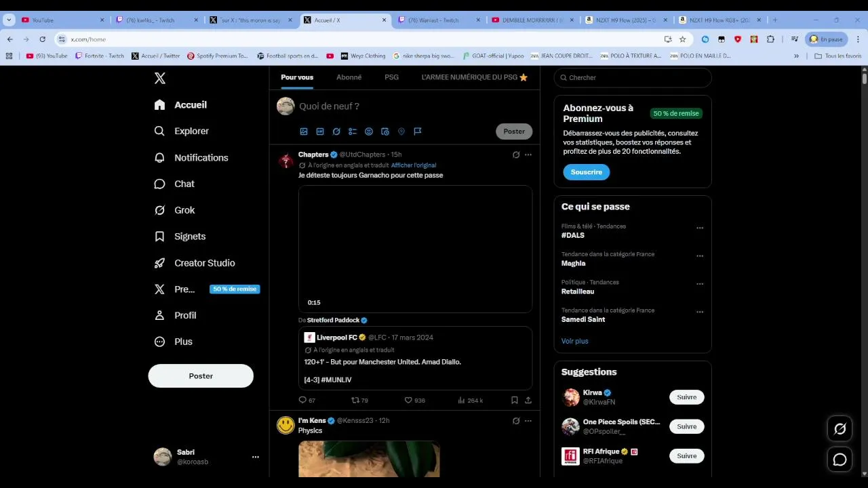Open Chat from the sidebar

tap(174, 184)
